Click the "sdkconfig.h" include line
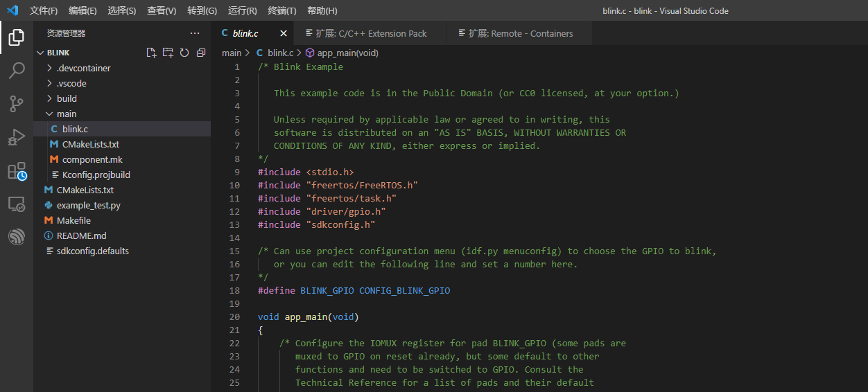Viewport: 868px width, 392px height. 316,224
